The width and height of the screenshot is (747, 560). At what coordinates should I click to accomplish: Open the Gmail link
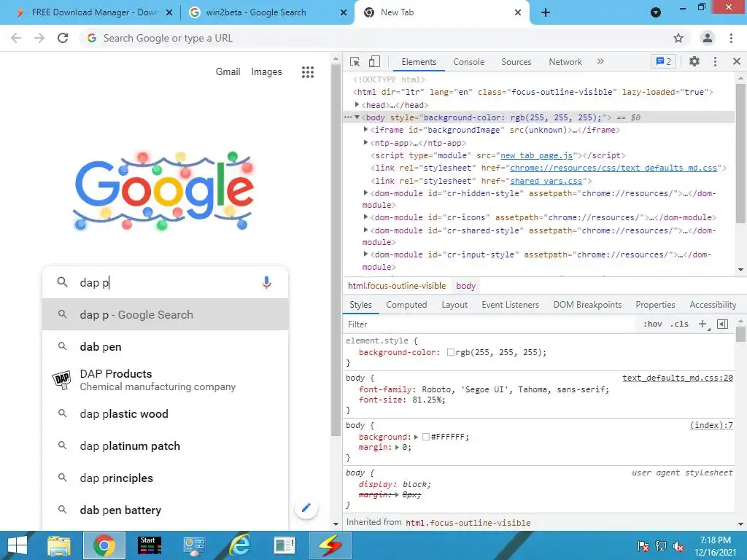pyautogui.click(x=228, y=72)
